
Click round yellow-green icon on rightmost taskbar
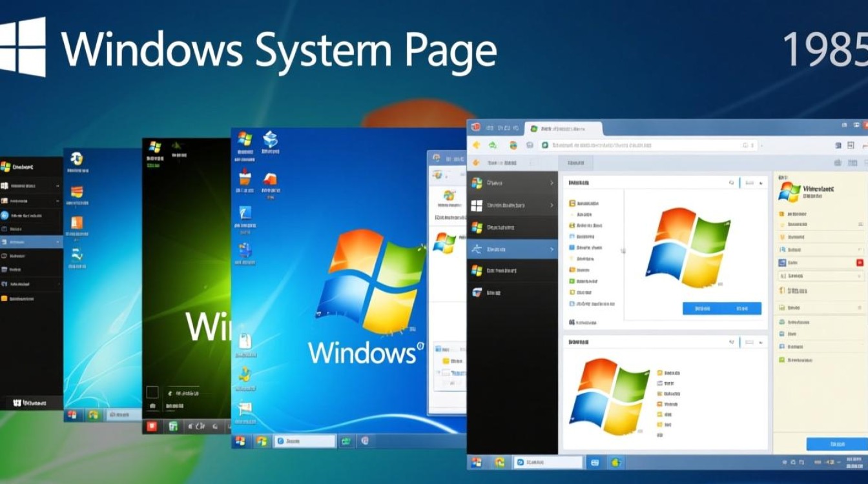click(x=616, y=462)
